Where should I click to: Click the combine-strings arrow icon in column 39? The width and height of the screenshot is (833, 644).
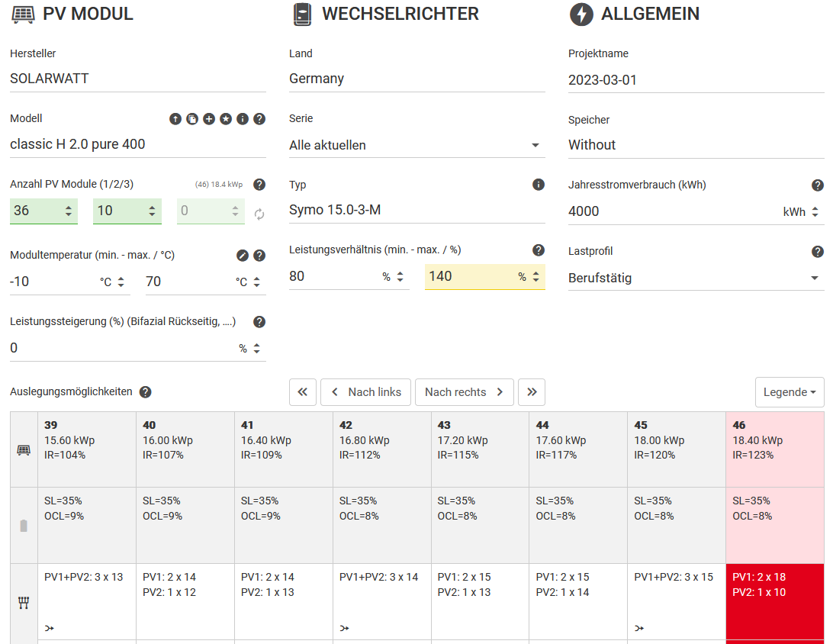[x=50, y=628]
